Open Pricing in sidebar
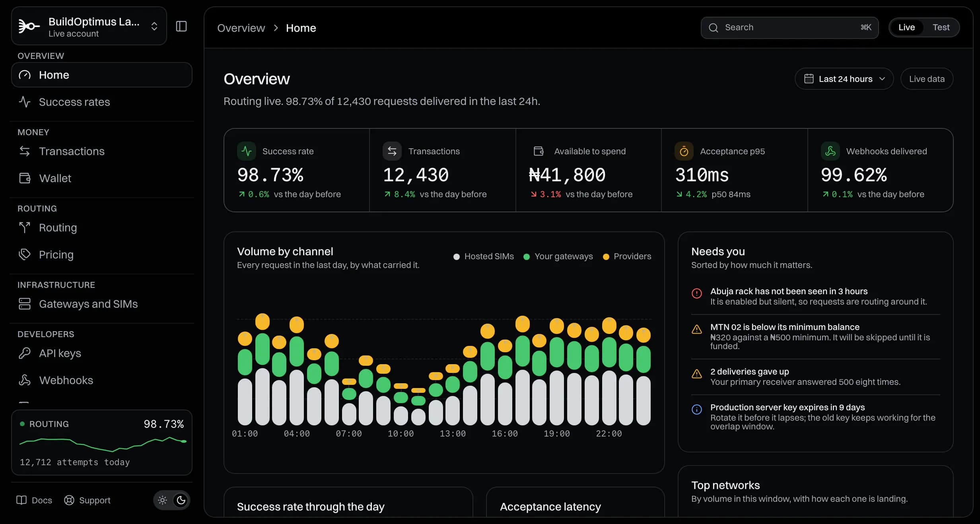 coord(102,254)
